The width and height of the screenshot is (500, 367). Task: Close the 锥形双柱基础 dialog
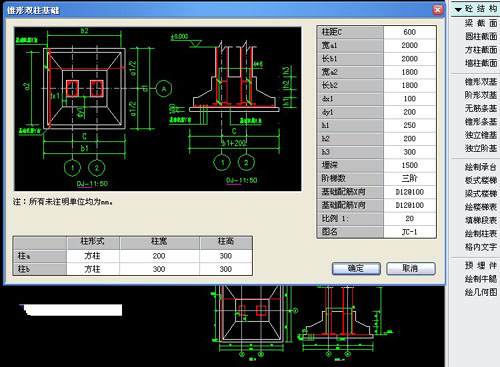click(x=438, y=10)
